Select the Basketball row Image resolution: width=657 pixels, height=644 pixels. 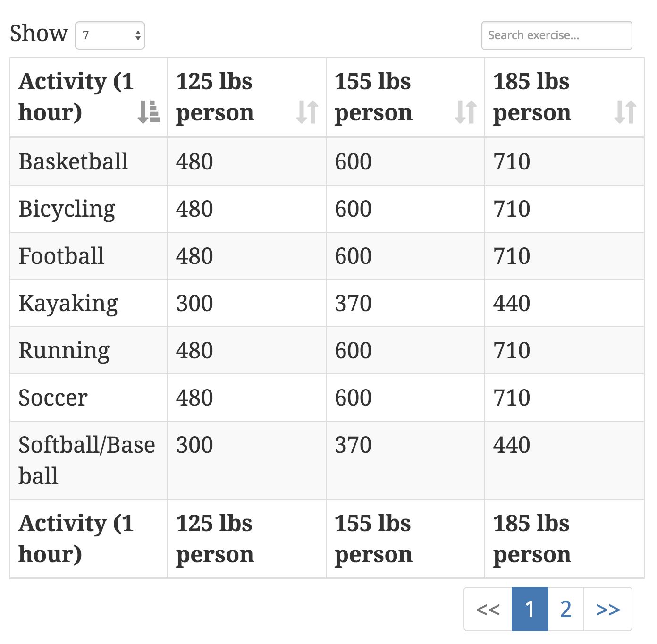(x=73, y=161)
